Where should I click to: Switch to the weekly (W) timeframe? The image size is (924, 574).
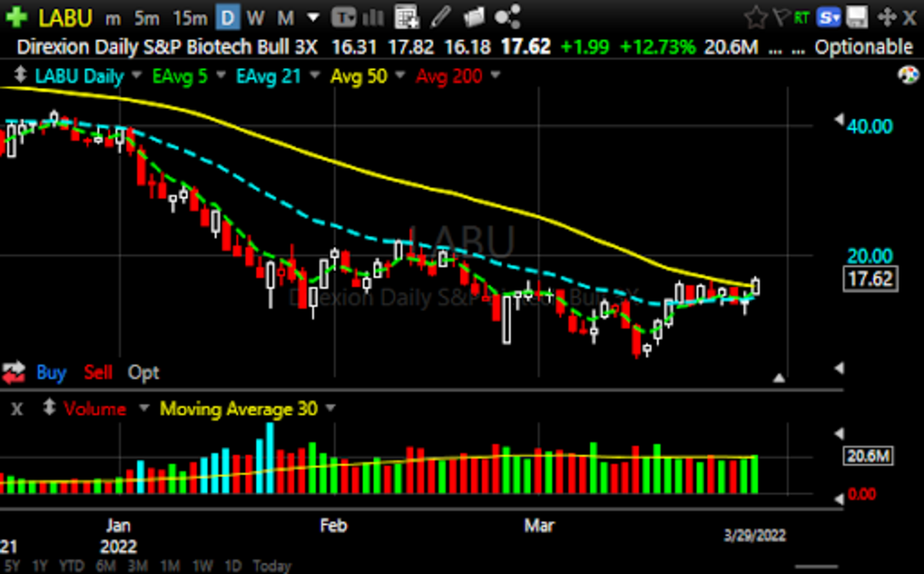256,17
